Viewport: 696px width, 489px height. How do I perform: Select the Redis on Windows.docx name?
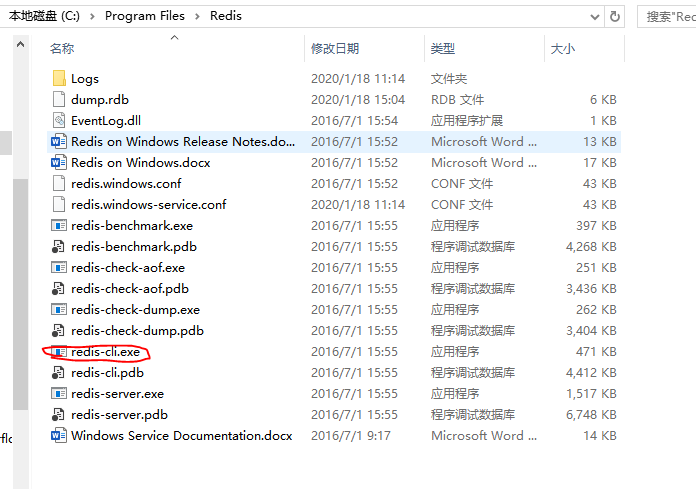(141, 162)
